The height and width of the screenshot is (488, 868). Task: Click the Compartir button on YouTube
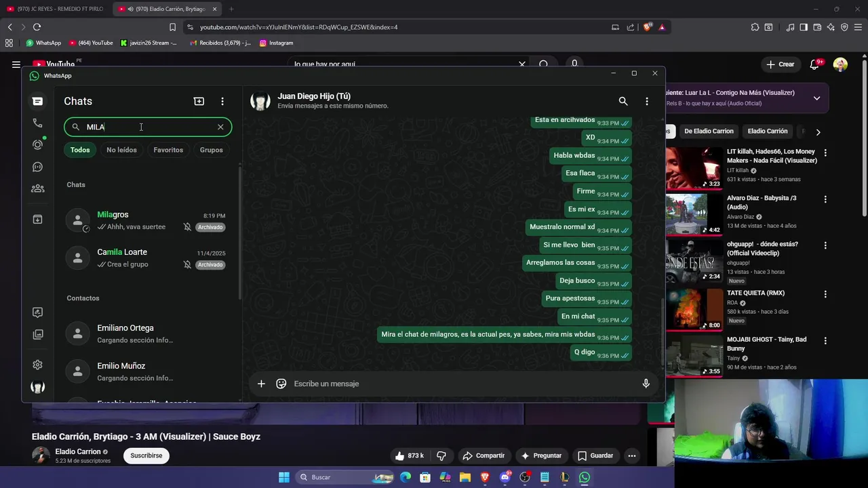pyautogui.click(x=484, y=455)
